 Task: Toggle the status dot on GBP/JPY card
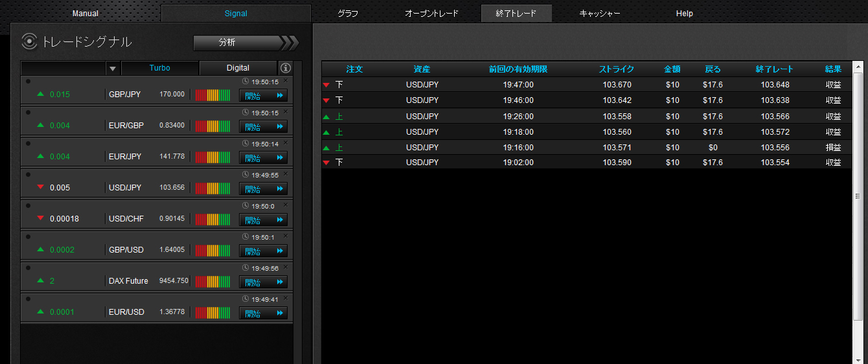point(28,81)
